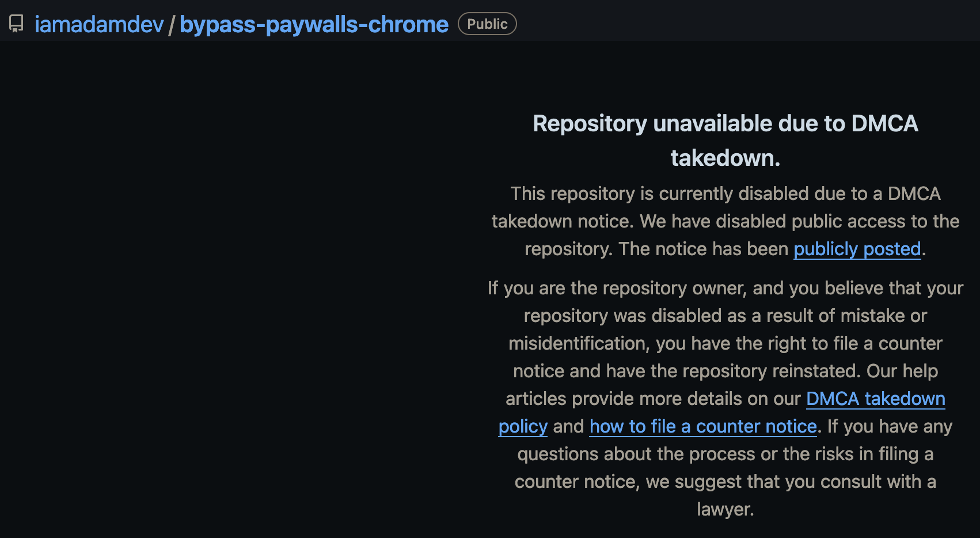980x538 pixels.
Task: Click the repository icon beside iamadamdev
Action: click(16, 24)
